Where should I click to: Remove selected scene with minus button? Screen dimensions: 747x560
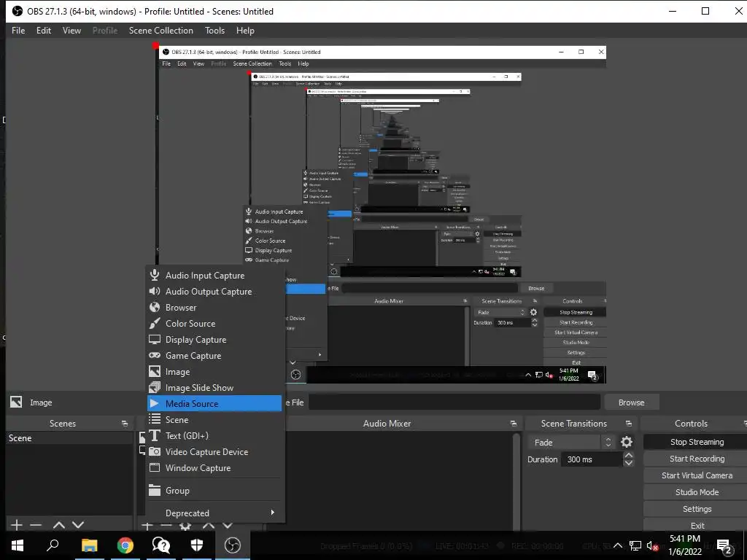(36, 525)
